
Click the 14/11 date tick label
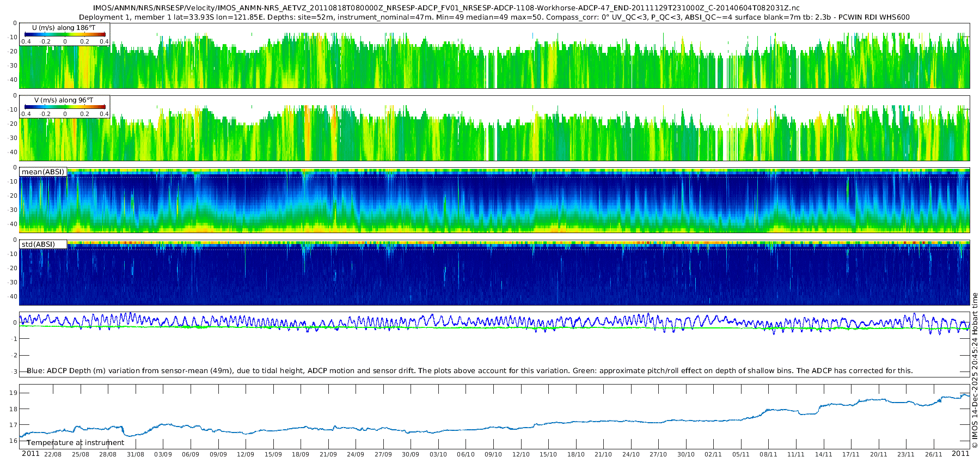point(823,454)
